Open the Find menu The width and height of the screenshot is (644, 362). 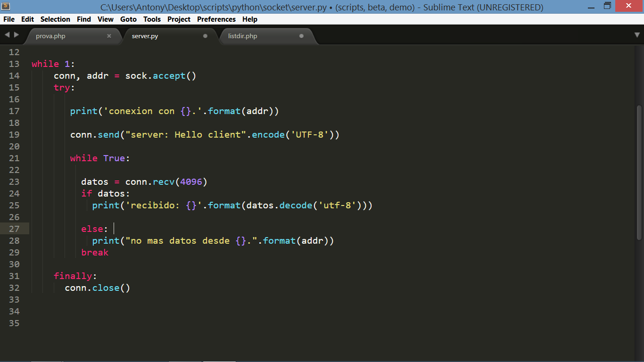pos(84,19)
